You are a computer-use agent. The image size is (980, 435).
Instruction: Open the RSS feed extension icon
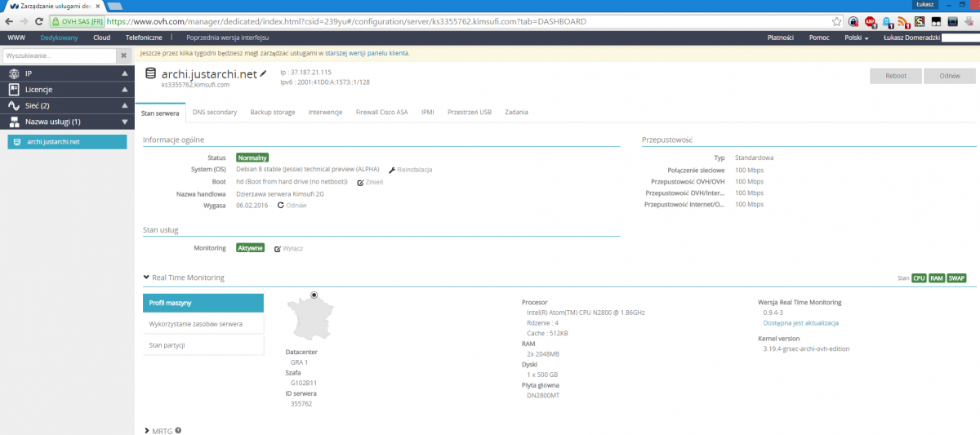click(x=904, y=22)
